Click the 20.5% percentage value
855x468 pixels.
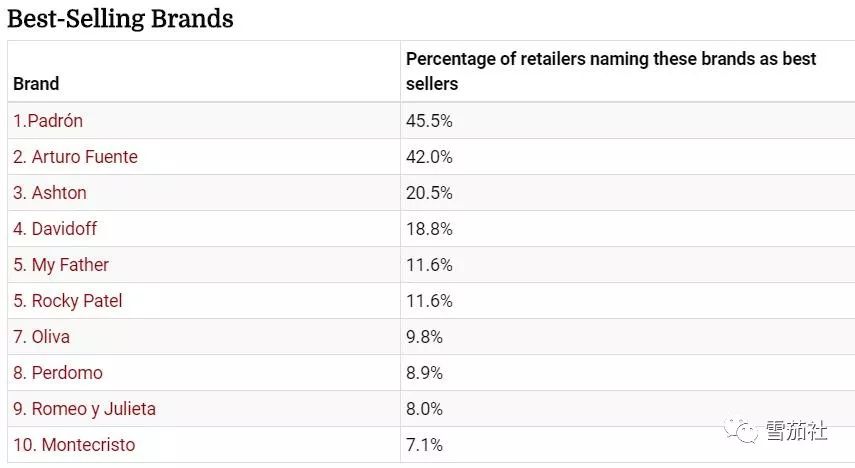click(x=429, y=193)
